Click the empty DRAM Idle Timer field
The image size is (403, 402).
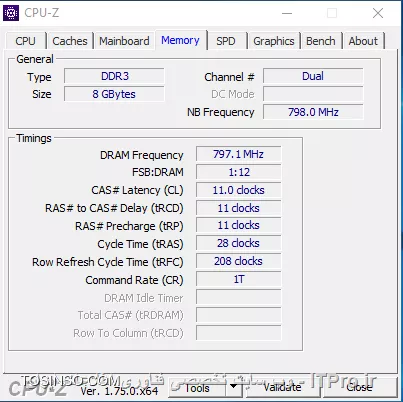click(239, 297)
